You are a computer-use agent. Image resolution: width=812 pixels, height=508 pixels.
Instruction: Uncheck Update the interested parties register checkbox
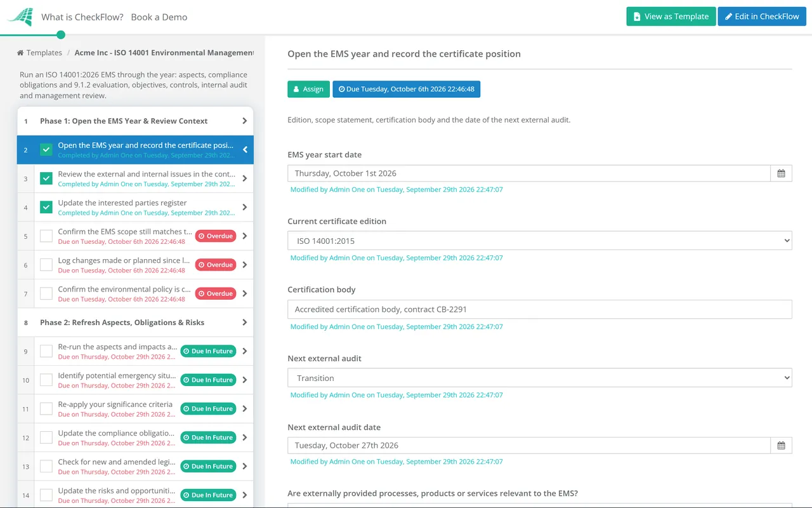[46, 207]
